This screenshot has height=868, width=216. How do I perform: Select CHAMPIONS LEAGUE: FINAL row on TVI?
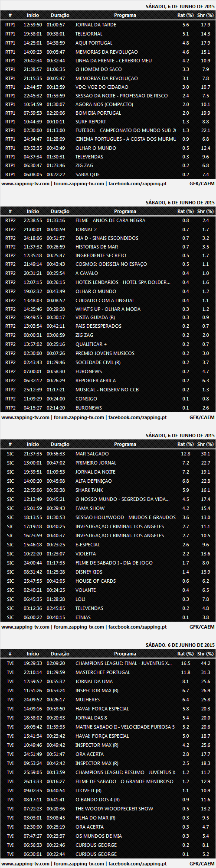pyautogui.click(x=108, y=663)
